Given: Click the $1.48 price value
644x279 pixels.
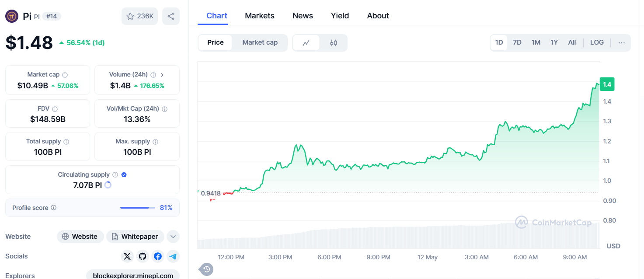Looking at the screenshot, I should [x=29, y=42].
